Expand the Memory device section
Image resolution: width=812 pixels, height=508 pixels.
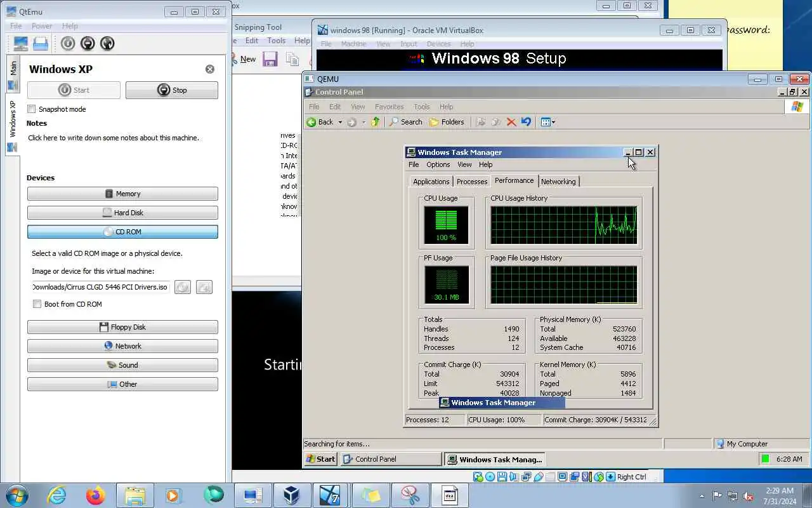click(122, 194)
